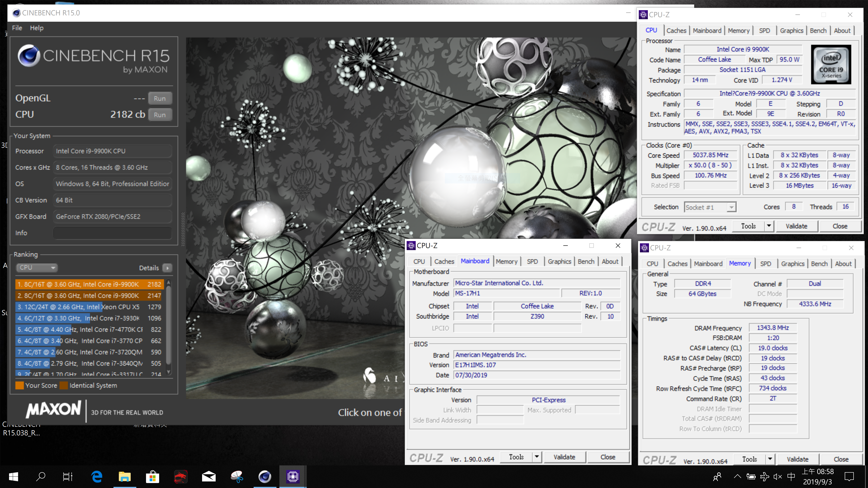This screenshot has width=868, height=488.
Task: Check battery status tray icon
Action: click(x=751, y=476)
